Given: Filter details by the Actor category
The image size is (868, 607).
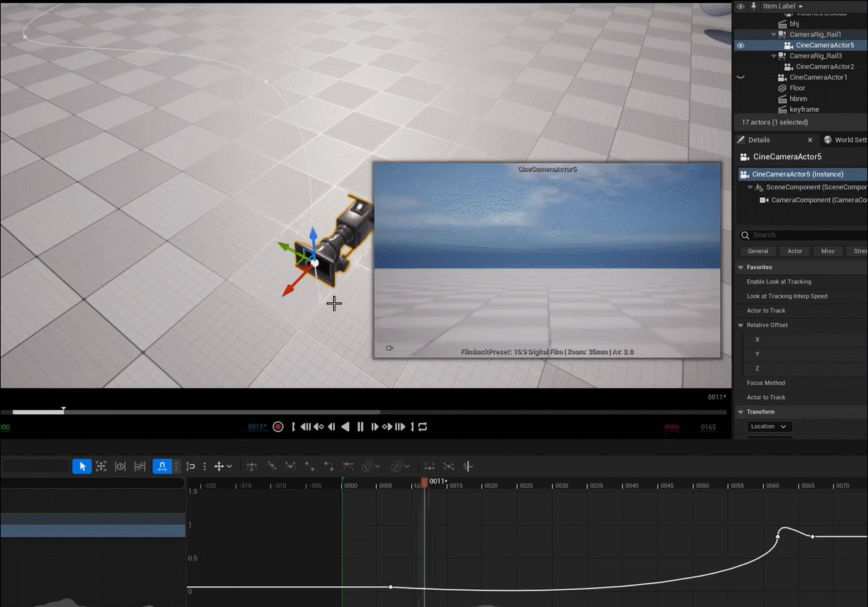Looking at the screenshot, I should 794,251.
